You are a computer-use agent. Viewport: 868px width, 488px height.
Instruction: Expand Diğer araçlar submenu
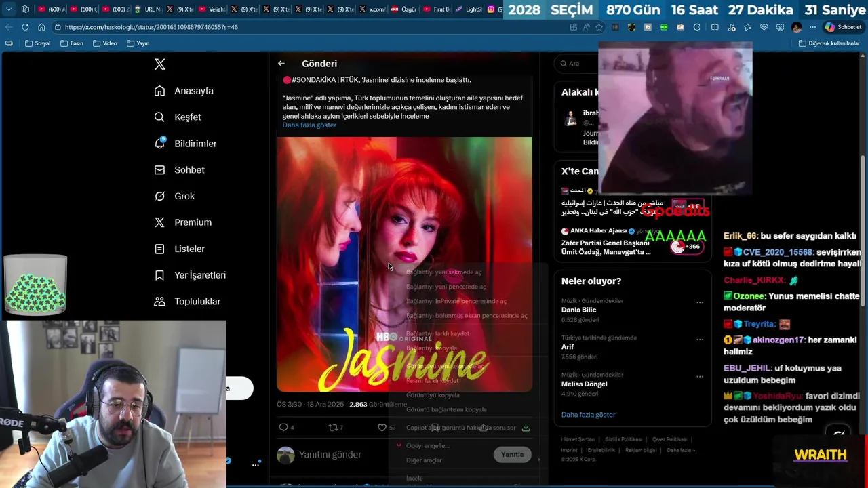tap(468, 460)
